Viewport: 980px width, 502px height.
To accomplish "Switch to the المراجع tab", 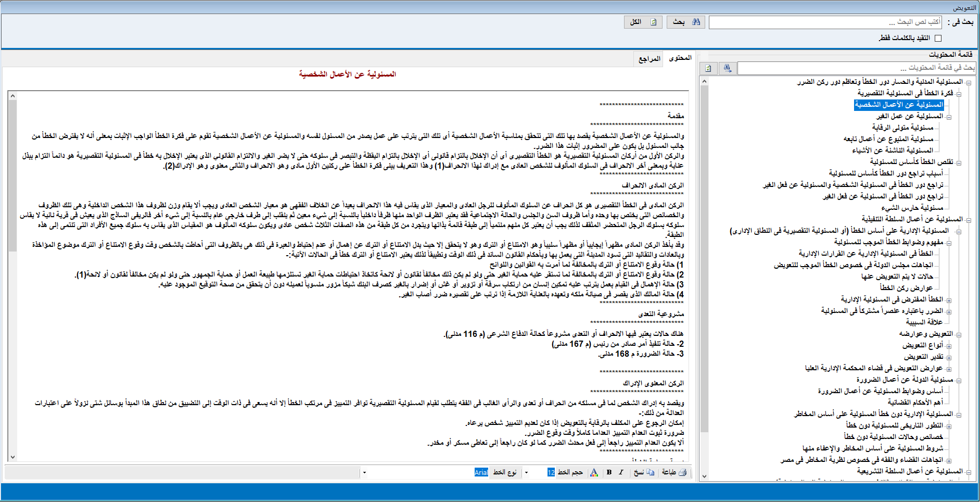I will click(650, 59).
